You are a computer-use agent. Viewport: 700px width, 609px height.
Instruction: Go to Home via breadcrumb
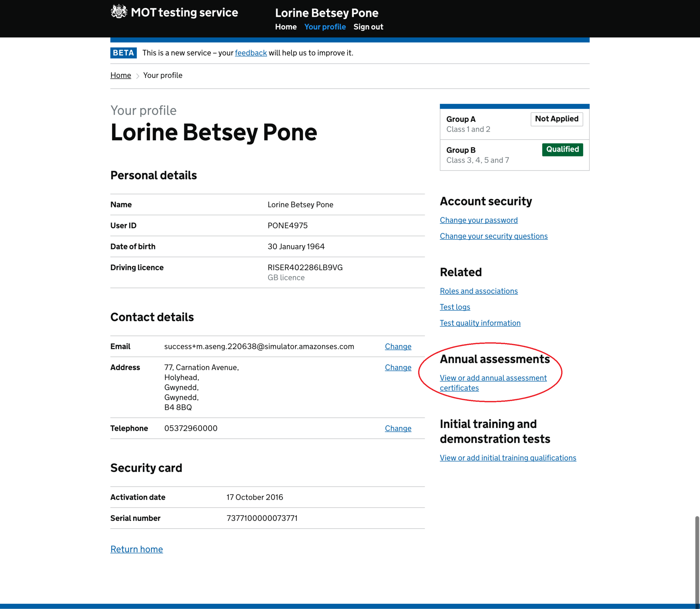point(120,75)
